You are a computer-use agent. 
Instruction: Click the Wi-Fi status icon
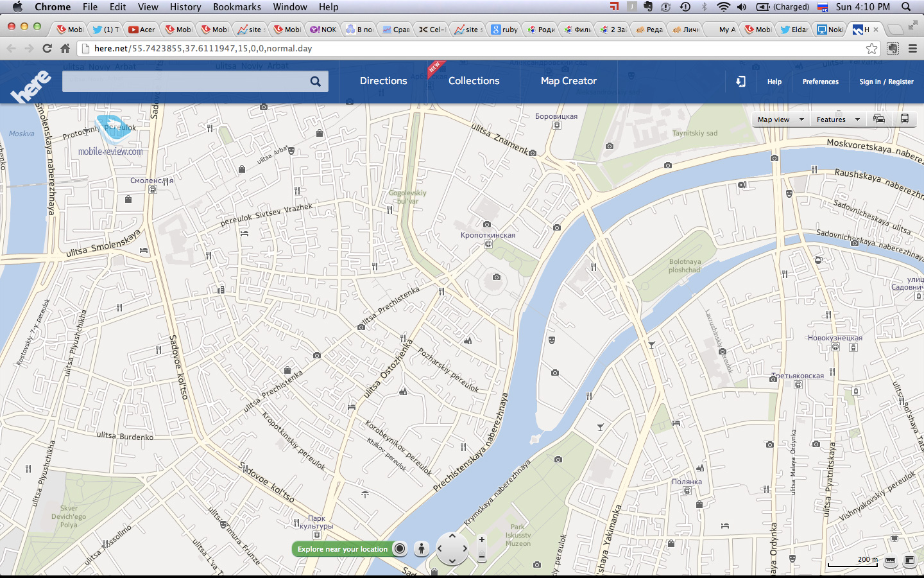coord(723,7)
